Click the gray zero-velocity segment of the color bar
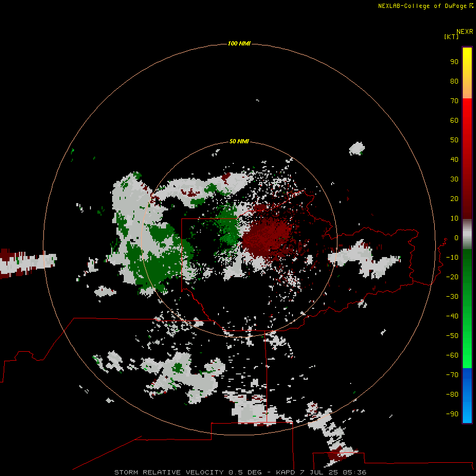Image resolution: width=476 pixels, height=476 pixels. tap(467, 234)
